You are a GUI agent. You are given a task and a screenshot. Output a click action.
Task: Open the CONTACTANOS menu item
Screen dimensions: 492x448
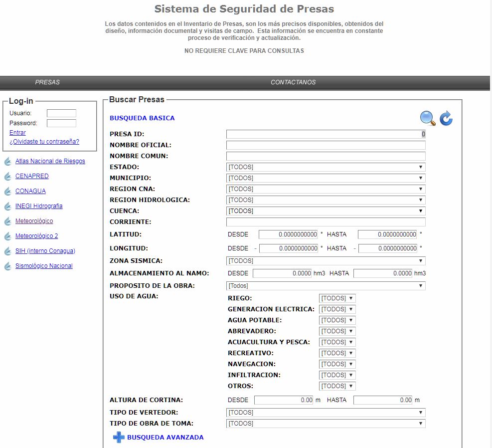(x=292, y=82)
